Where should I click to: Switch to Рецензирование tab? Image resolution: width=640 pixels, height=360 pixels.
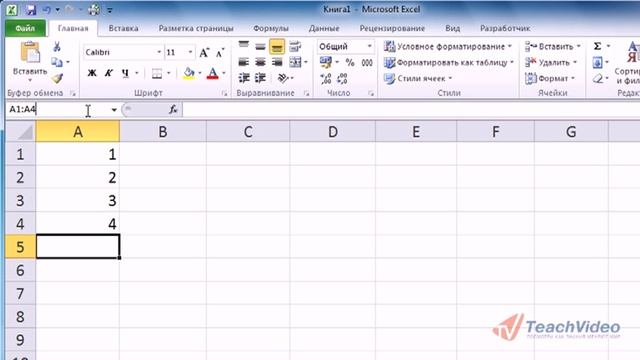(x=392, y=28)
